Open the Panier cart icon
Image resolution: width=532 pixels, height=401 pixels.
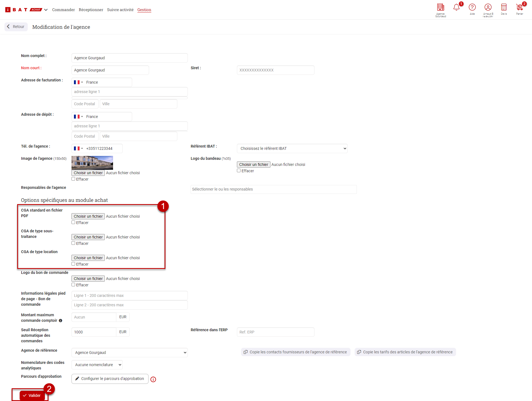[520, 7]
